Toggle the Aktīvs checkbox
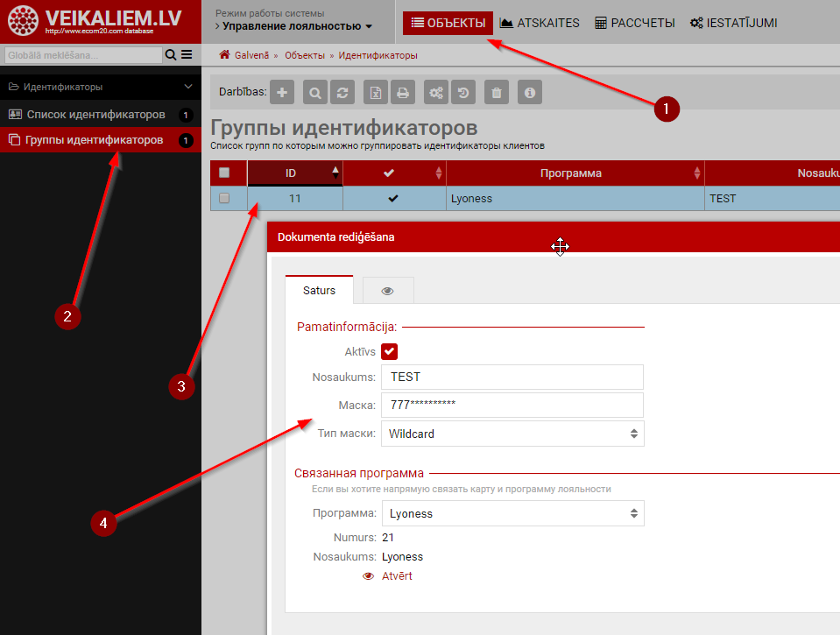Screen dimensions: 840x635 (390, 351)
